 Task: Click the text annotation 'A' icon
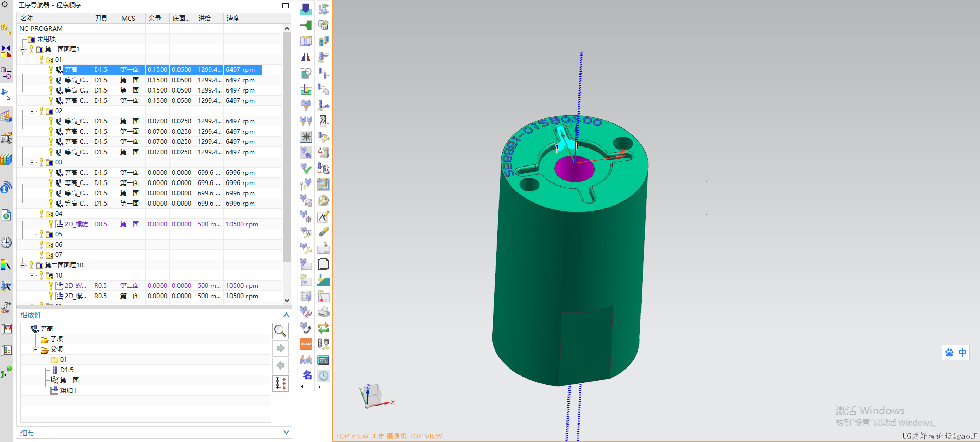point(324,216)
